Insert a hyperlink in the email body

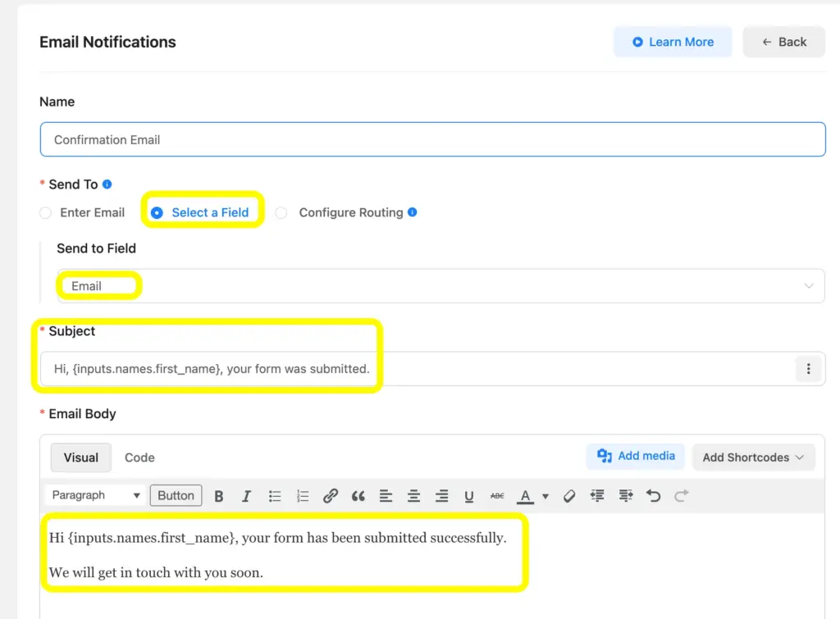coord(331,495)
